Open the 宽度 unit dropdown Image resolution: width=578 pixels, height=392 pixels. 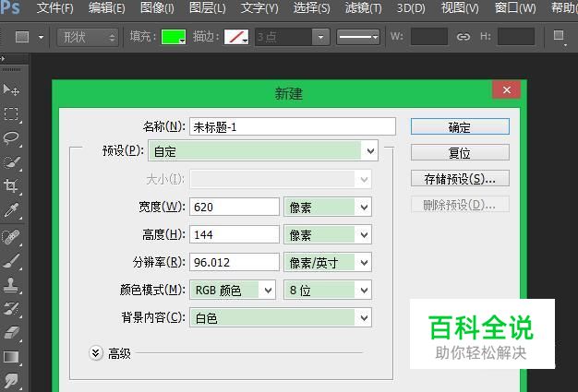pyautogui.click(x=328, y=208)
